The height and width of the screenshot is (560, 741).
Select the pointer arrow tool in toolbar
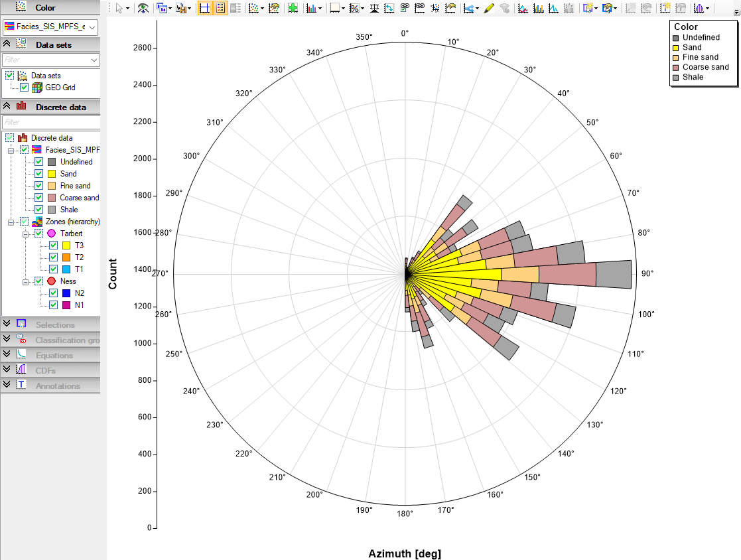click(x=119, y=8)
